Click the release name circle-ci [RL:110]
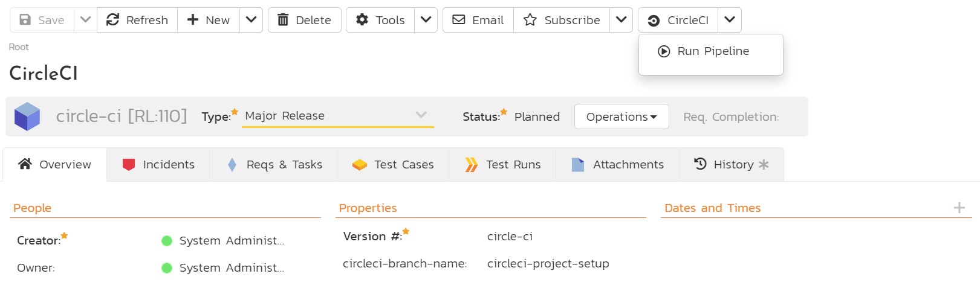The image size is (980, 294). tap(122, 116)
